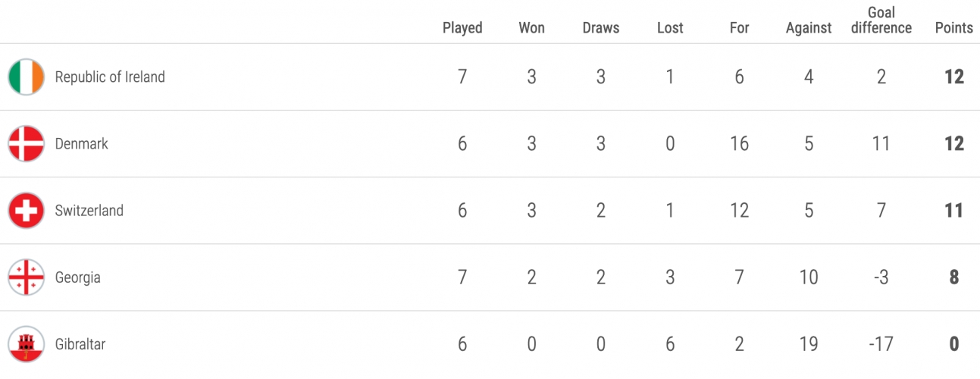Viewport: 980px width, 379px height.
Task: Click the Republic of Ireland flag icon
Action: (x=27, y=77)
